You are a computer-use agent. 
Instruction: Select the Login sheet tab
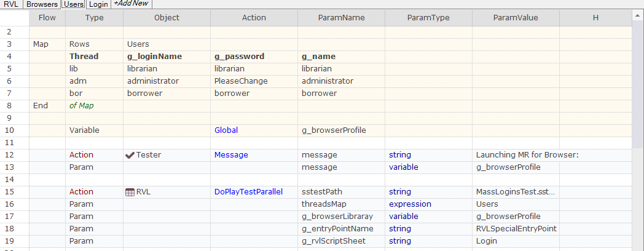98,4
